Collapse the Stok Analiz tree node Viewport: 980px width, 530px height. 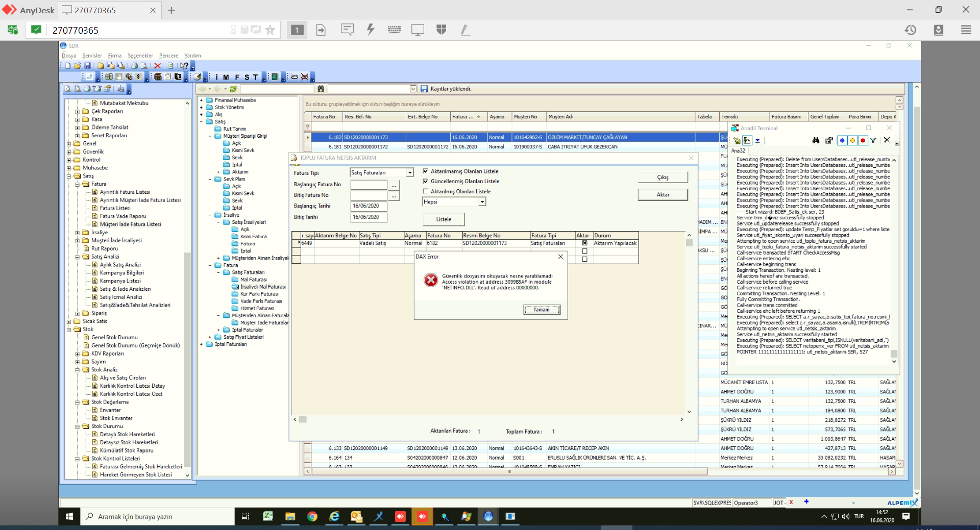(x=78, y=370)
